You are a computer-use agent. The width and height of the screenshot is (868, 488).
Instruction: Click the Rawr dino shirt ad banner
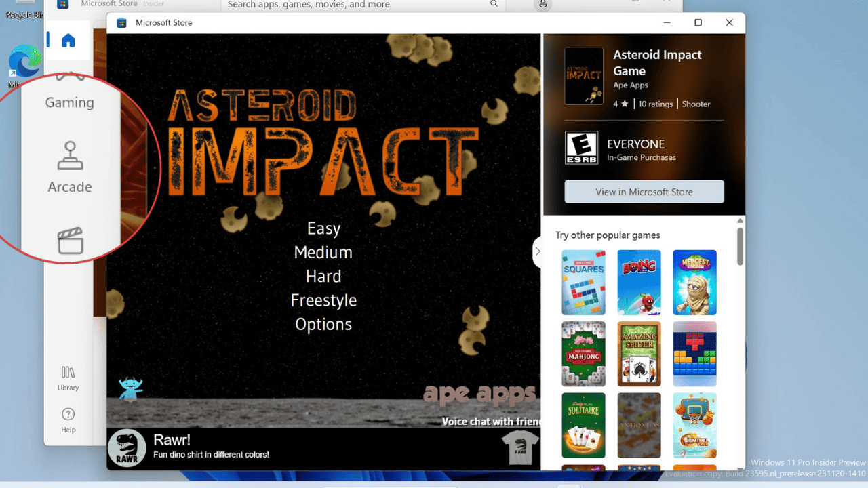[x=323, y=449]
